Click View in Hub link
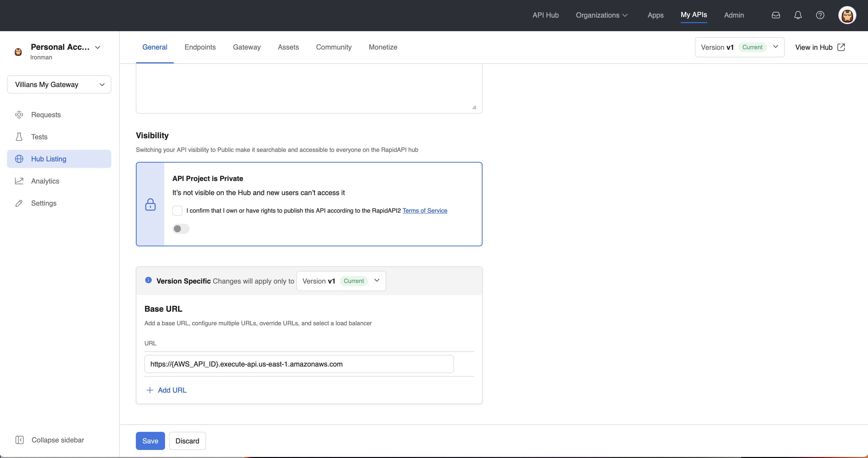 814,47
